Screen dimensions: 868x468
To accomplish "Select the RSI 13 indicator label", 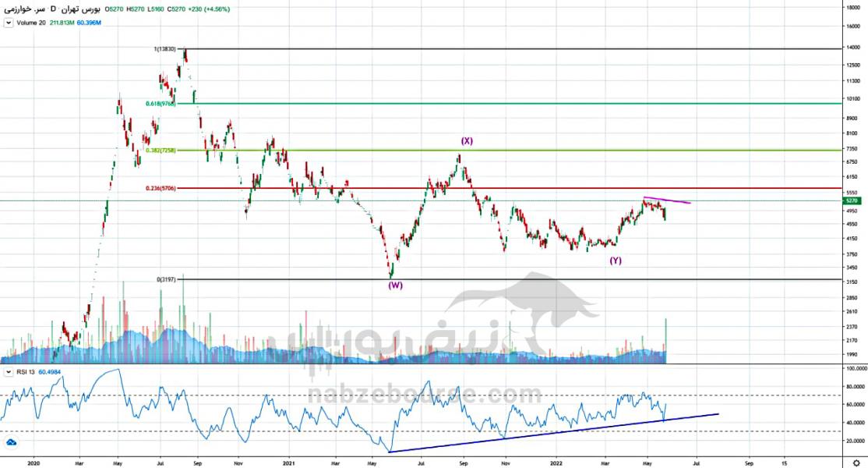I will click(27, 372).
